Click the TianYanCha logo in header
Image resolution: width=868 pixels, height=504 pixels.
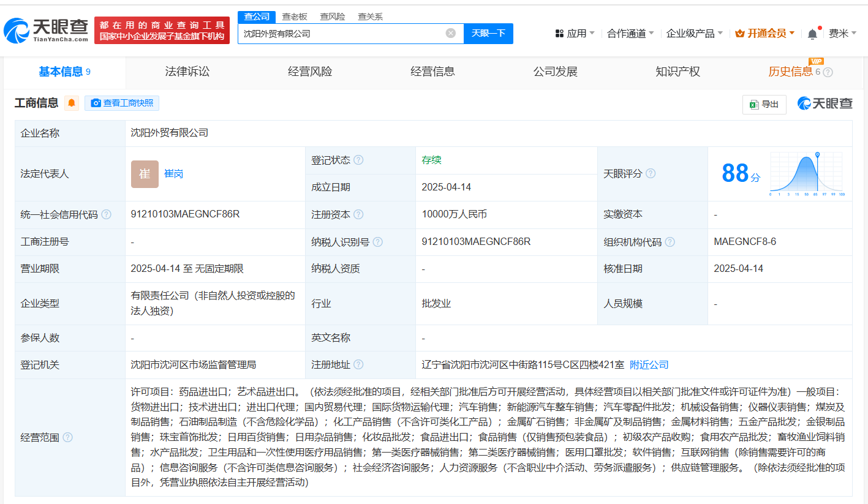(x=46, y=29)
